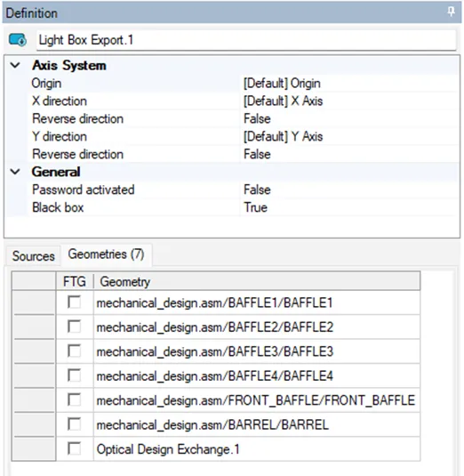
Task: Click the pin icon in Definition header
Action: [x=451, y=12]
